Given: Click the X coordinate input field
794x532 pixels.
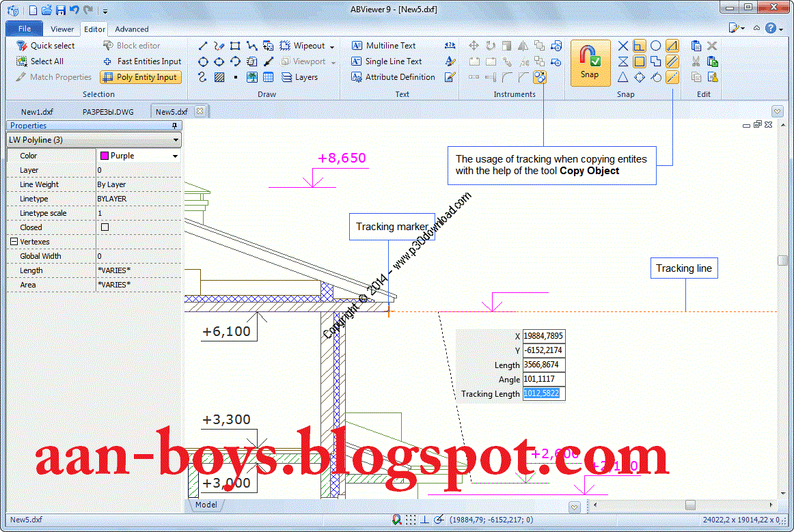Looking at the screenshot, I should (x=543, y=336).
